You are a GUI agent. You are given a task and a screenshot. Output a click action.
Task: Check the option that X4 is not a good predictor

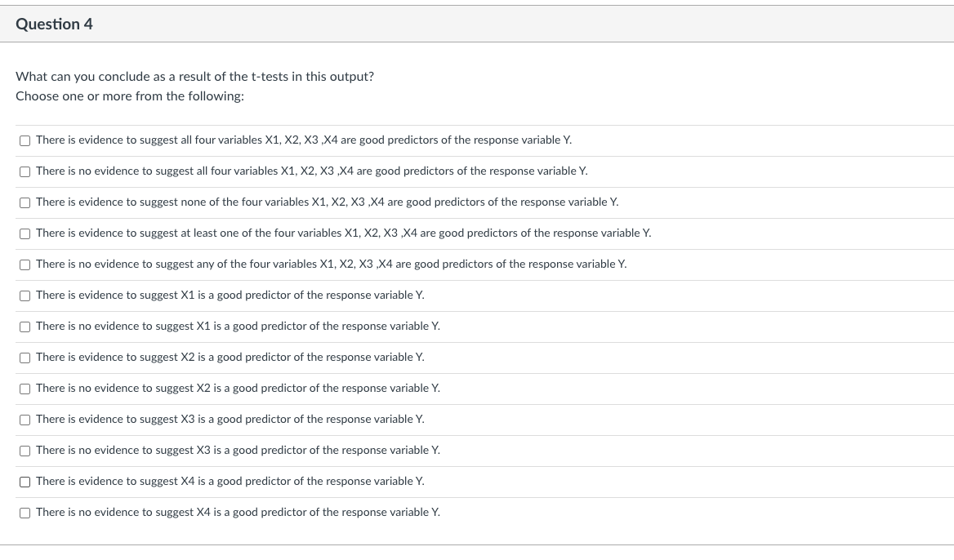(x=25, y=513)
